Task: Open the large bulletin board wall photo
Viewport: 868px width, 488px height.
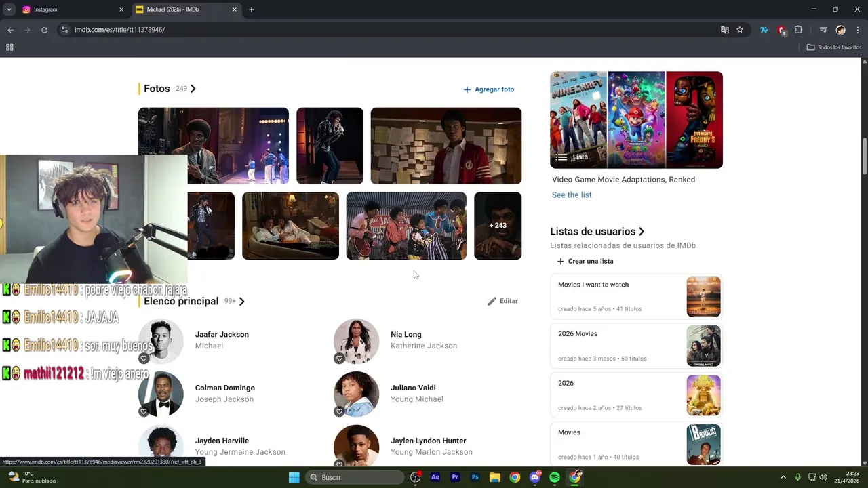Action: click(446, 146)
